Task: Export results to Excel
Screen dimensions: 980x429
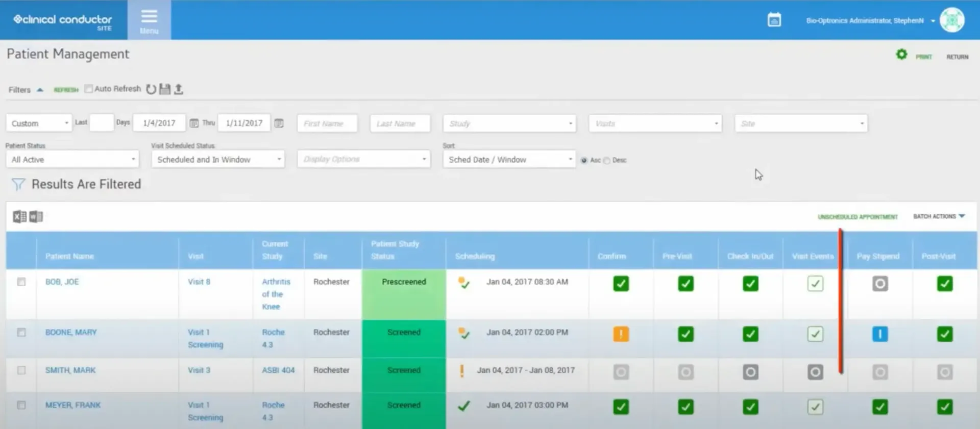Action: pyautogui.click(x=19, y=217)
